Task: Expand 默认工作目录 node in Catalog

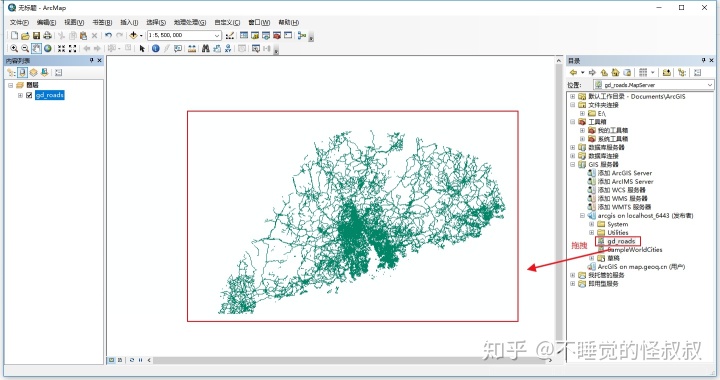Action: point(573,96)
